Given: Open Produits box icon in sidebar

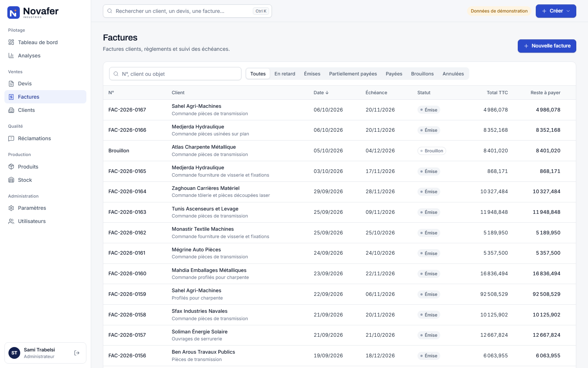Looking at the screenshot, I should click(x=11, y=167).
